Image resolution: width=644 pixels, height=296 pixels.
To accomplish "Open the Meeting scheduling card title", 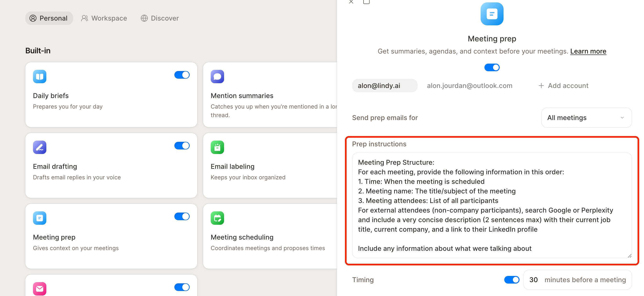I will point(242,237).
